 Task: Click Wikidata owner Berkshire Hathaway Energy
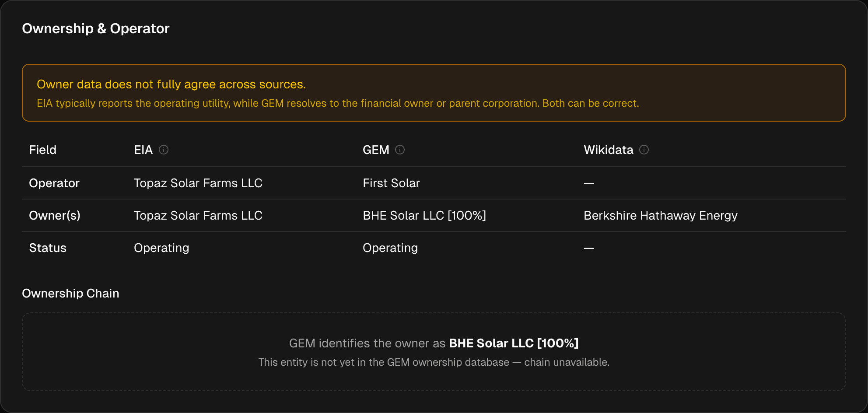[661, 215]
